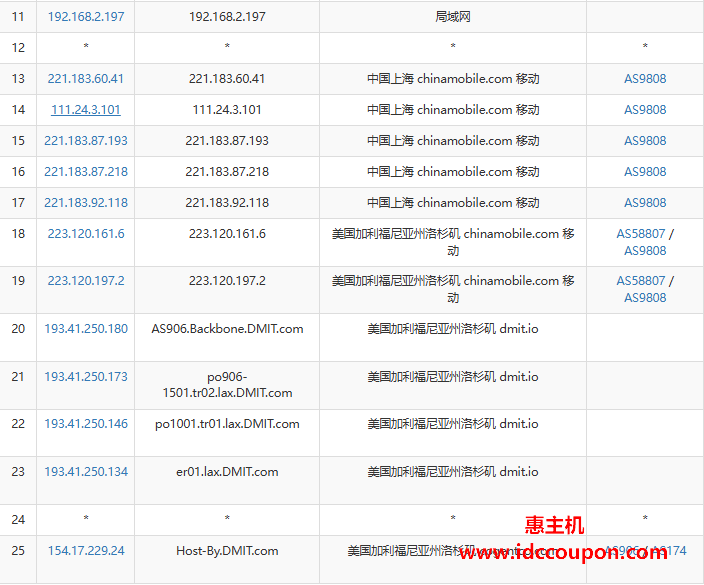Open the blue 221.183.92.118 IP link
The height and width of the screenshot is (585, 704).
tap(86, 203)
